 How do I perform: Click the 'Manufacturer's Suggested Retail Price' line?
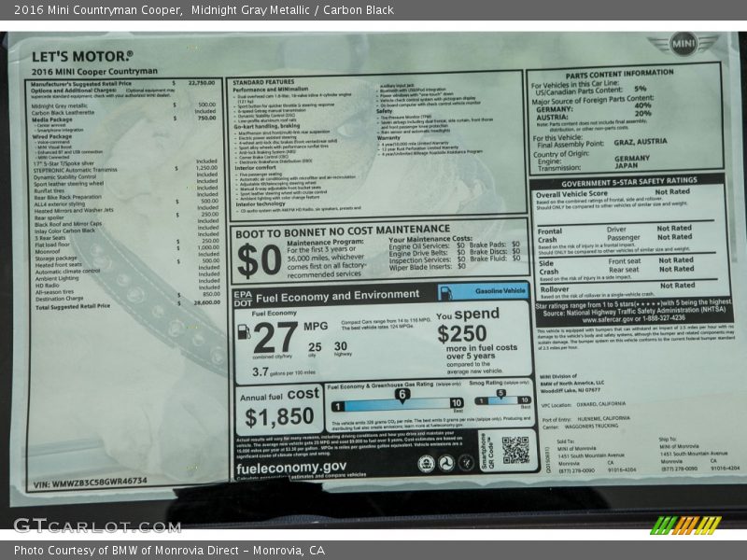(x=81, y=84)
